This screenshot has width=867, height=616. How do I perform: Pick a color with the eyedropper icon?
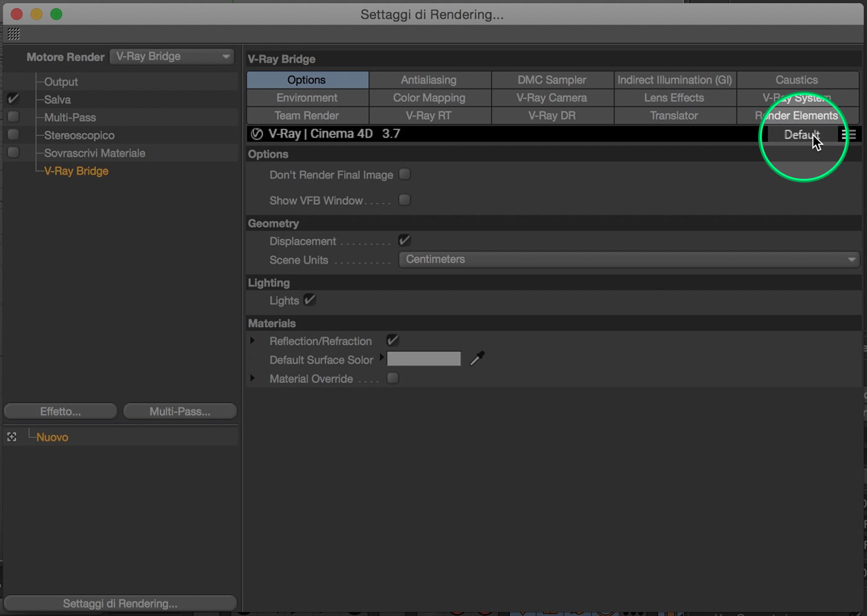(x=477, y=358)
